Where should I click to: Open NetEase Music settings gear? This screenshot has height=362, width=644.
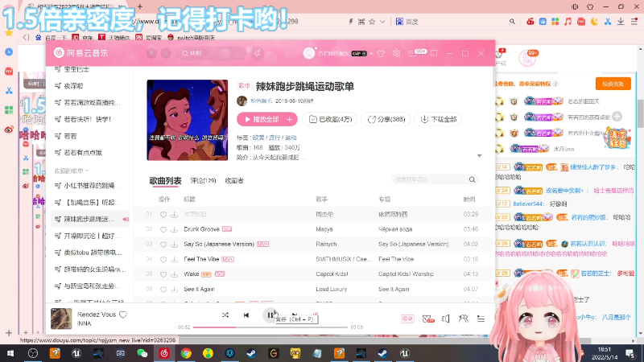tap(396, 53)
